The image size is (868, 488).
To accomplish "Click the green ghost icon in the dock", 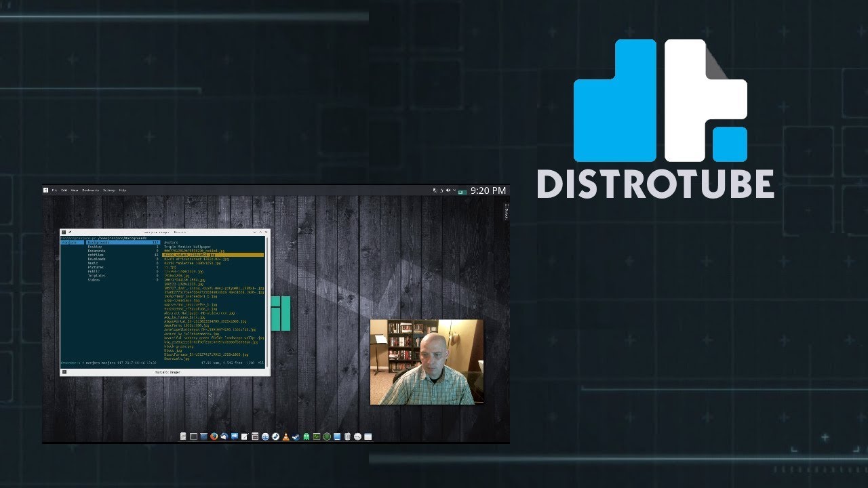I will coord(307,436).
